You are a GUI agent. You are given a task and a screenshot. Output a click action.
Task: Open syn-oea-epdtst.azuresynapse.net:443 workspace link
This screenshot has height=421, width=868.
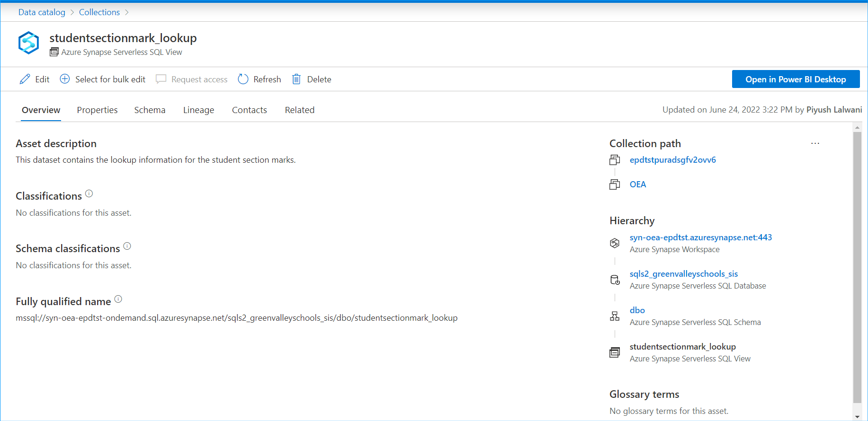[700, 237]
